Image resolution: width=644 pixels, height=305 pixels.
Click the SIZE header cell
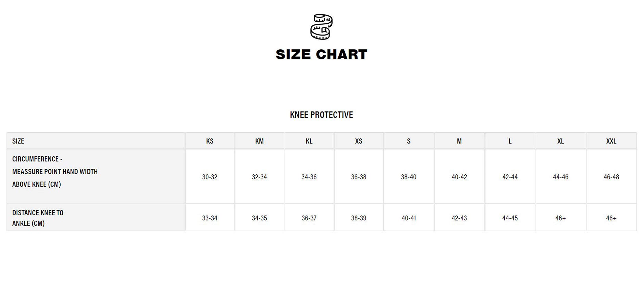[x=18, y=141]
